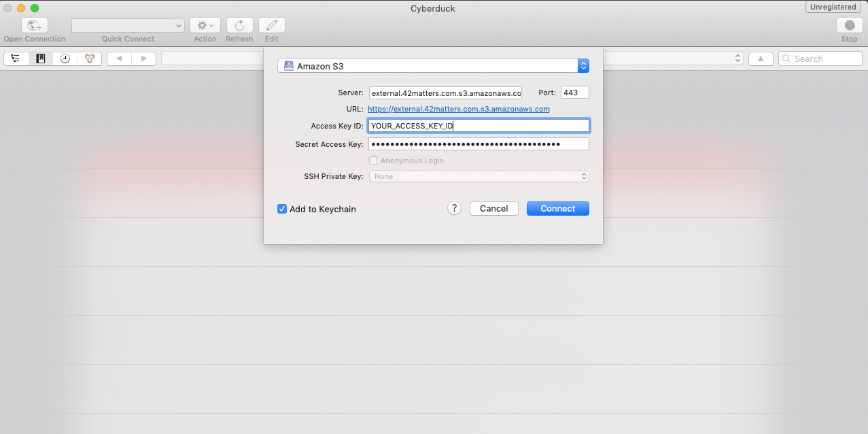The width and height of the screenshot is (868, 434).
Task: Click the Secret Access Key field
Action: click(x=479, y=144)
